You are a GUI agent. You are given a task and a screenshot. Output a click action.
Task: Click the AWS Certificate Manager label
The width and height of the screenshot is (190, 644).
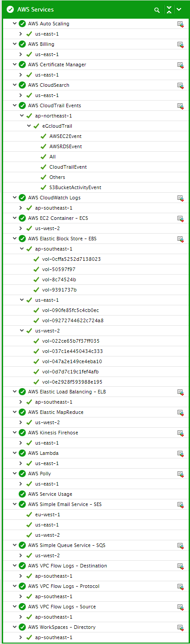[x=57, y=65]
